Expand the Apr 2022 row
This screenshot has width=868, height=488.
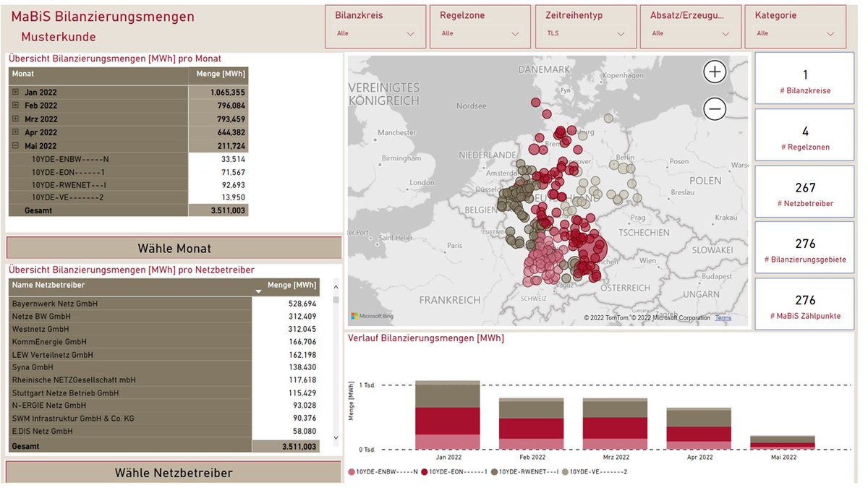click(x=16, y=132)
